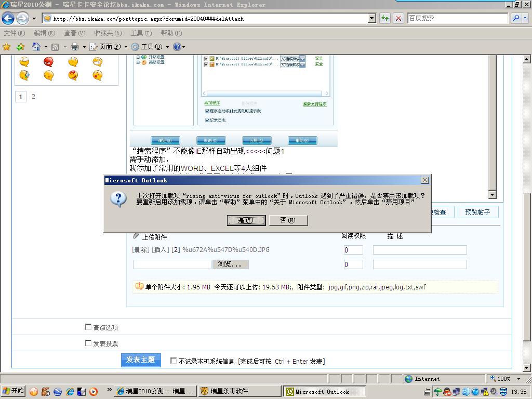532x399 pixels.
Task: Open the print options dropdown arrow
Action: [84, 47]
